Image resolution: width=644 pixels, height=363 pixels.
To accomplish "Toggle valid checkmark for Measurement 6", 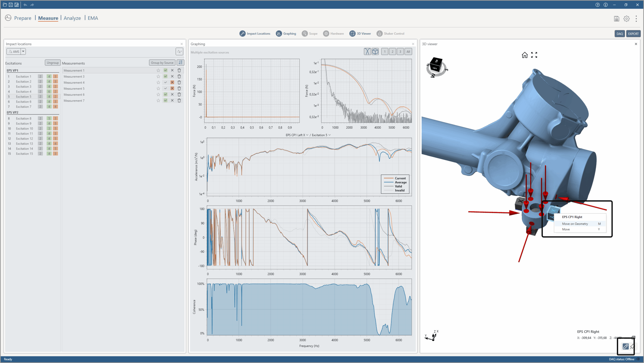I will [x=165, y=94].
